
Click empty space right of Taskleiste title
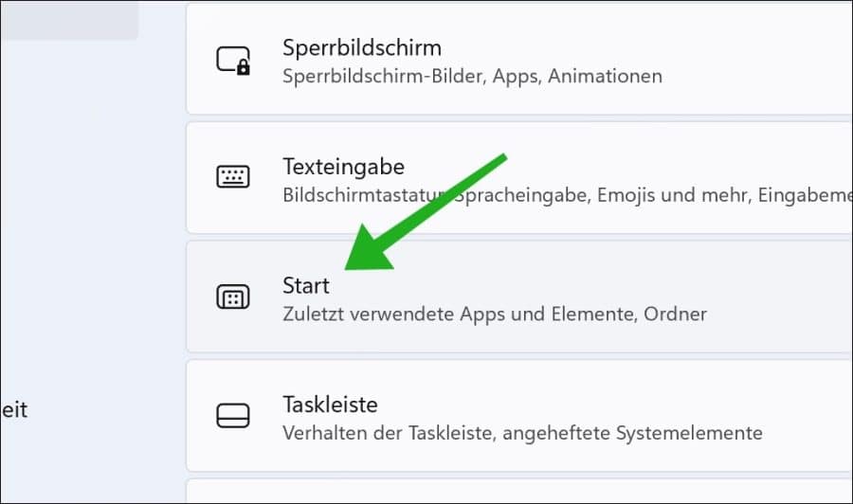pos(616,405)
